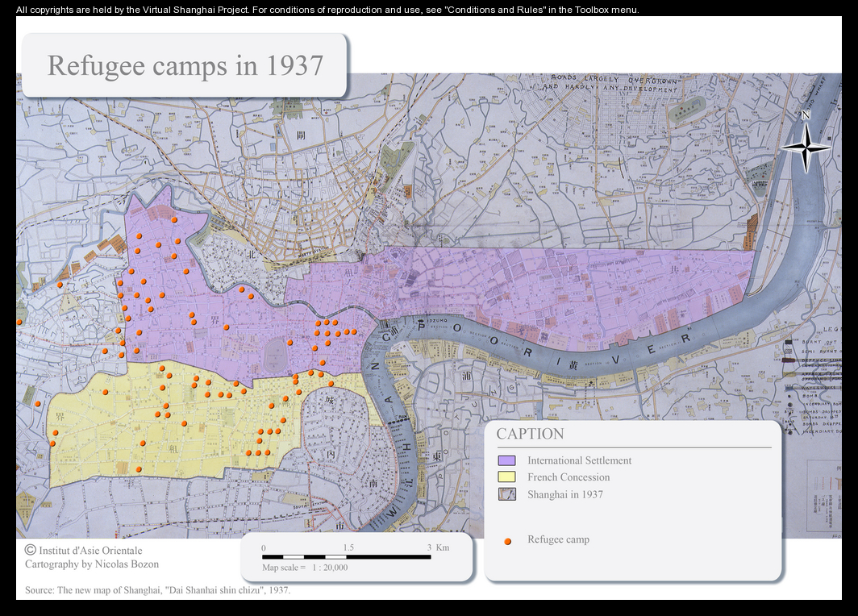Click the "3 Km" scale bar label

(x=438, y=547)
